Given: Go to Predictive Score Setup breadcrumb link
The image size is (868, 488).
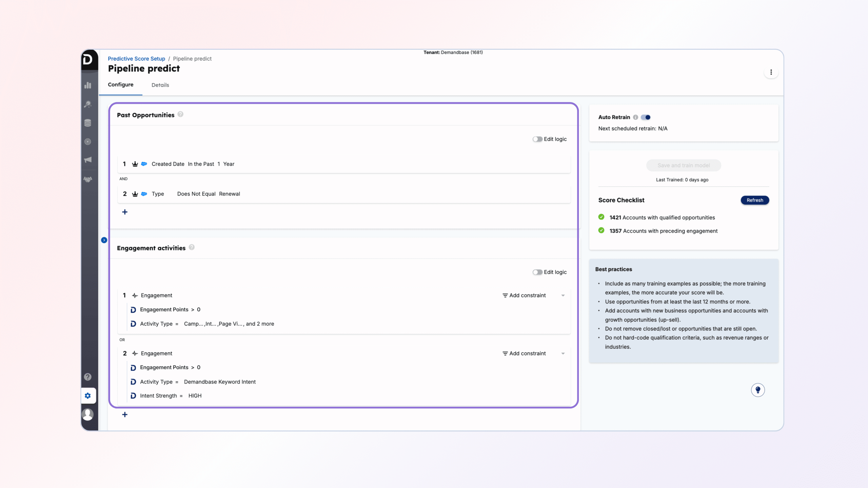Looking at the screenshot, I should pos(136,59).
